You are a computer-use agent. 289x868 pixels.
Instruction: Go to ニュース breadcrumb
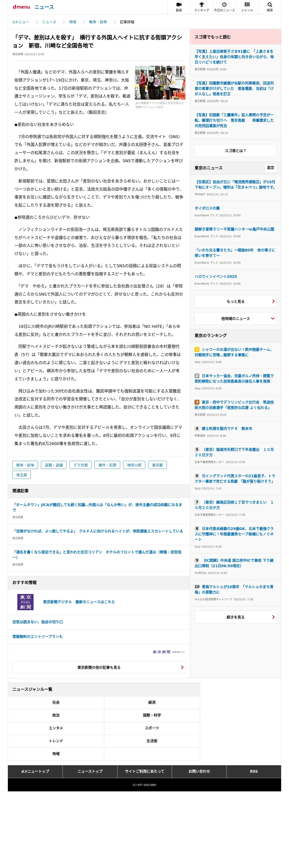coord(49,22)
